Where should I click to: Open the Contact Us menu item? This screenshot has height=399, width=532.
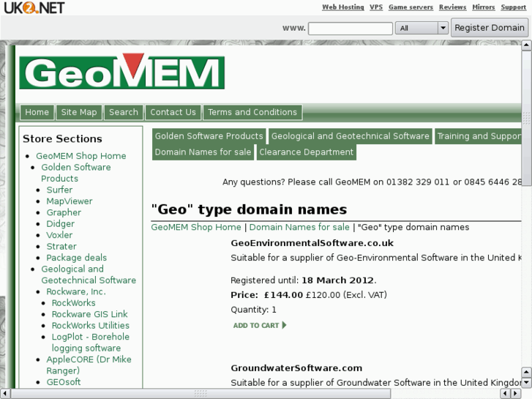click(173, 113)
